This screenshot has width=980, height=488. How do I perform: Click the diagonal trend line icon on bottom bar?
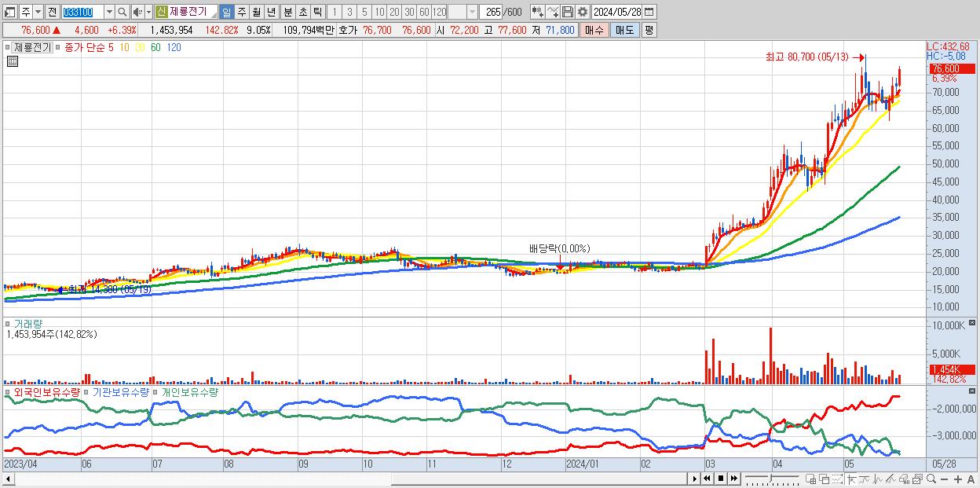[890, 479]
